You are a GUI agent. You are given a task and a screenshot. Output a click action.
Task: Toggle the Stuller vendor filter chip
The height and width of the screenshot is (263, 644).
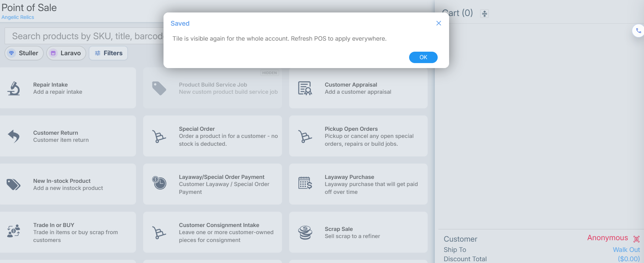coord(24,53)
